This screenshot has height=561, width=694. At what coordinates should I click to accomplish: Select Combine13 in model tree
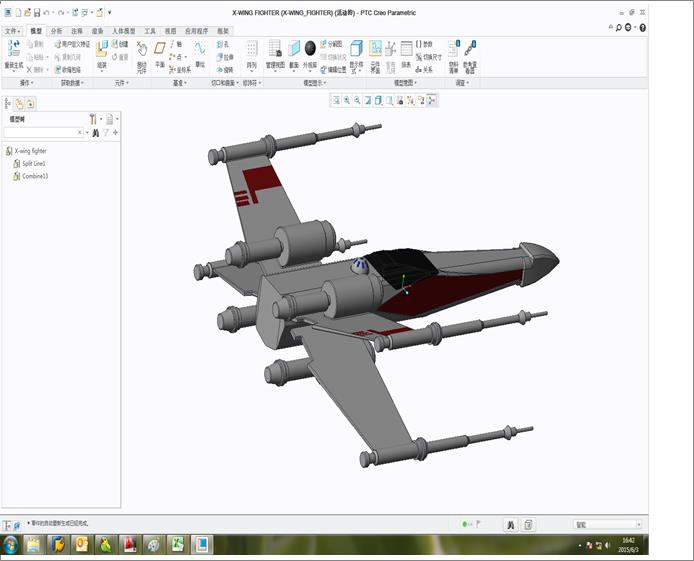point(31,176)
